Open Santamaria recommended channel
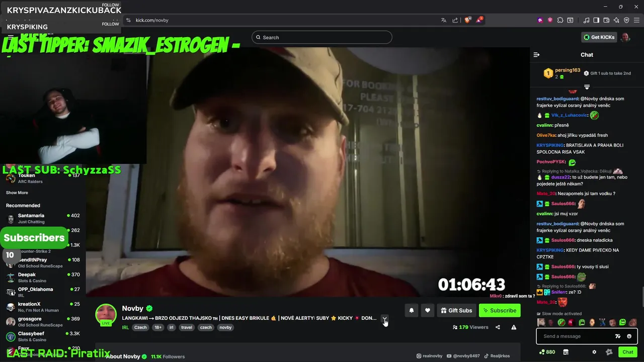644x362 pixels. tap(43, 219)
